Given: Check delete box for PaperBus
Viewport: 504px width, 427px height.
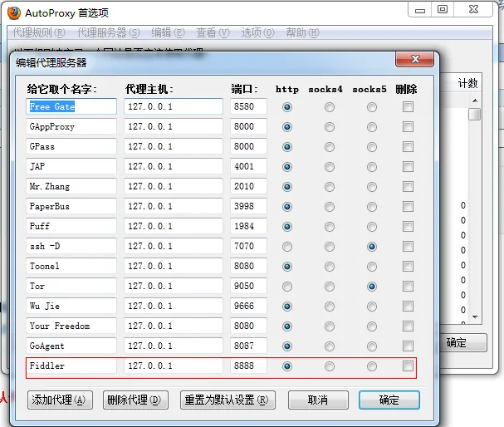Looking at the screenshot, I should point(408,206).
